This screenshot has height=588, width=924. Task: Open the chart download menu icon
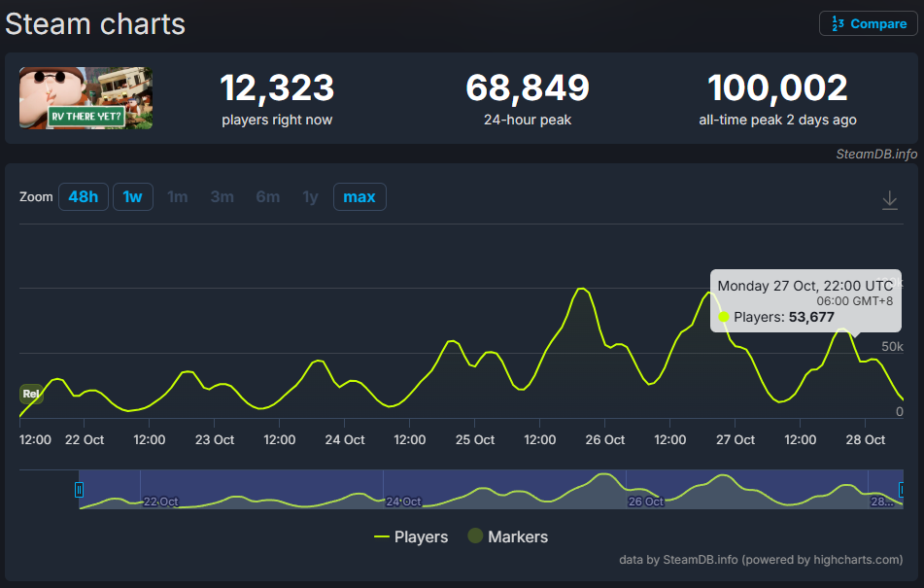(x=889, y=200)
